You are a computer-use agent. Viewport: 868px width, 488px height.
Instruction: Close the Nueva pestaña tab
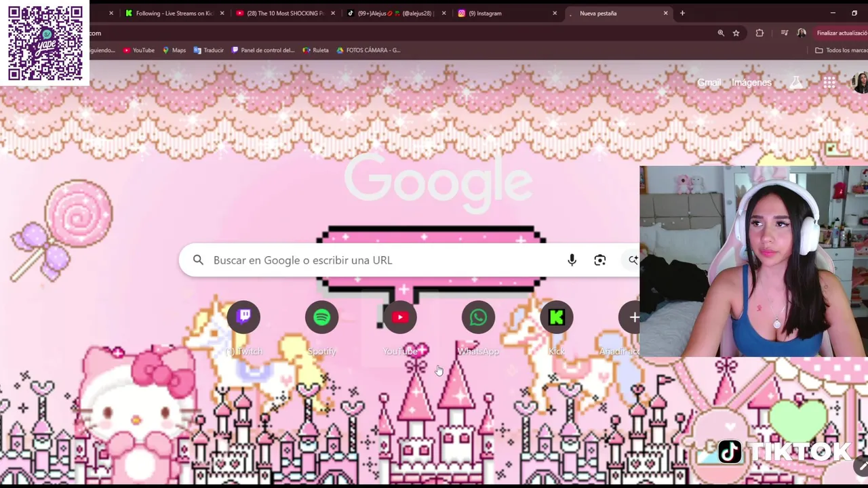point(665,13)
